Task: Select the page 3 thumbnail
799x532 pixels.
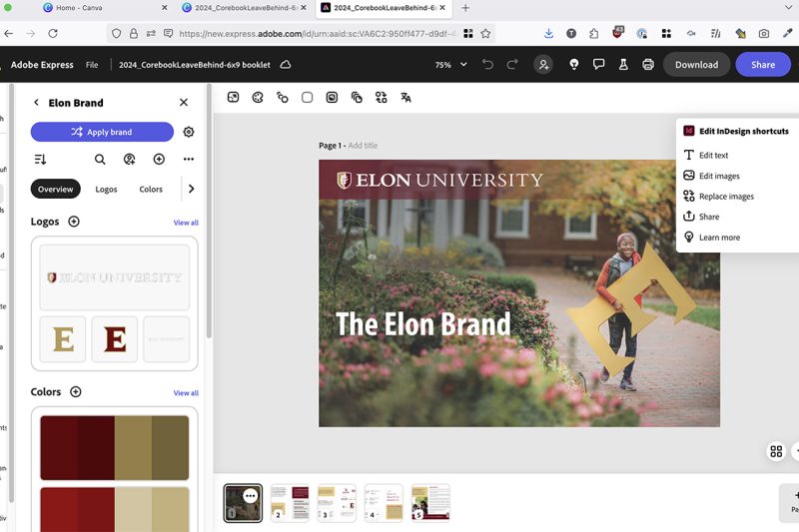Action: (337, 503)
